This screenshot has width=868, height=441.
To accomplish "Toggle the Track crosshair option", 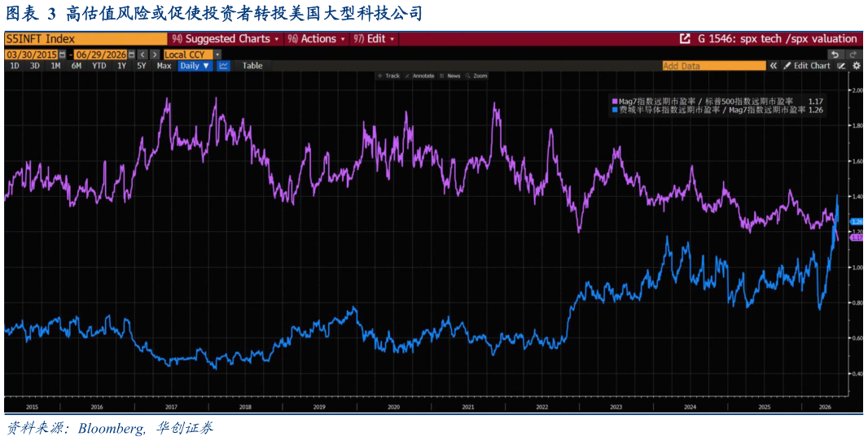I will pyautogui.click(x=388, y=76).
